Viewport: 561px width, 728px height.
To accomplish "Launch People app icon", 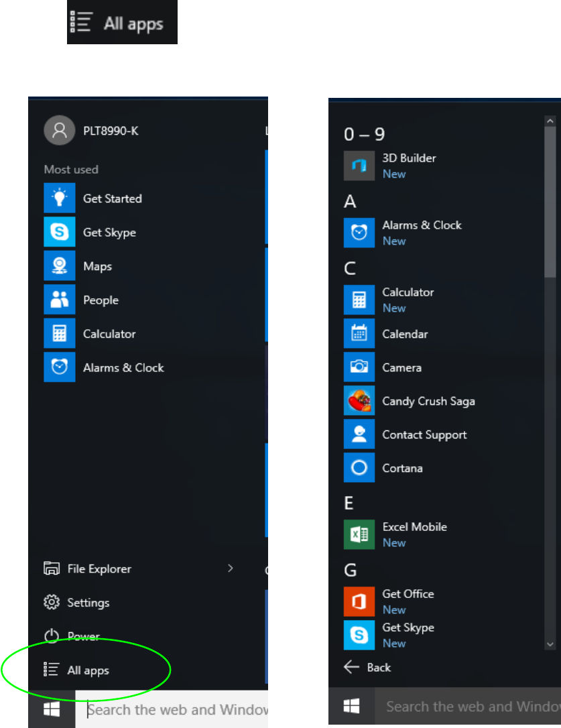I will click(x=60, y=300).
